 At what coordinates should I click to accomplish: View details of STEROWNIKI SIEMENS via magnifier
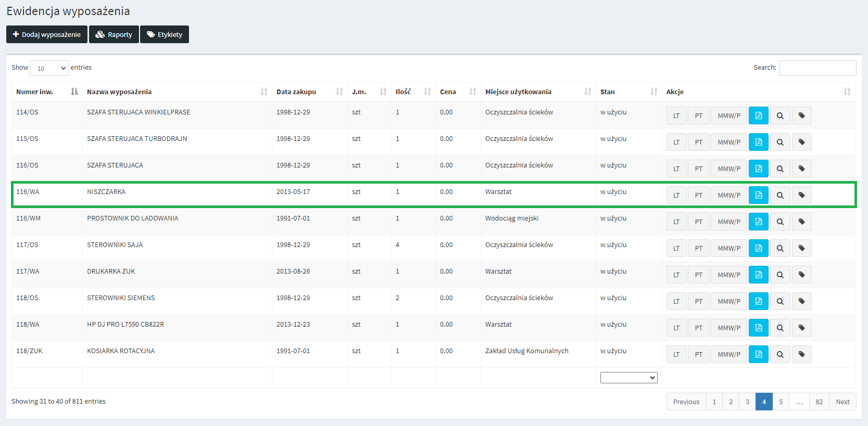click(780, 301)
